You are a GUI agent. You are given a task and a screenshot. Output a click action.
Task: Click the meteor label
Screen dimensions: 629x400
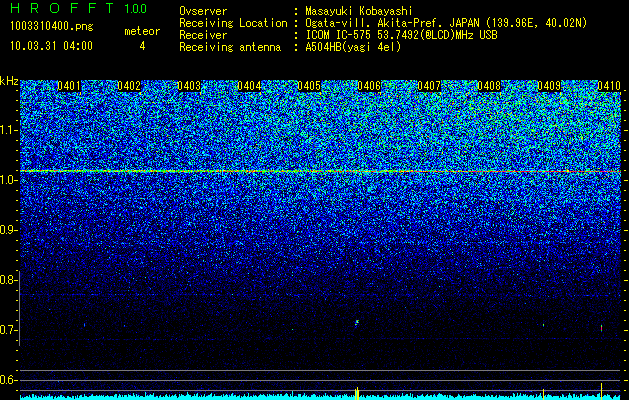pyautogui.click(x=142, y=31)
